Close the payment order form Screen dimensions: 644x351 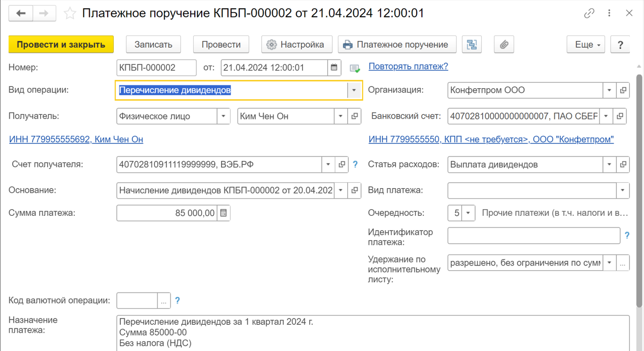click(629, 13)
